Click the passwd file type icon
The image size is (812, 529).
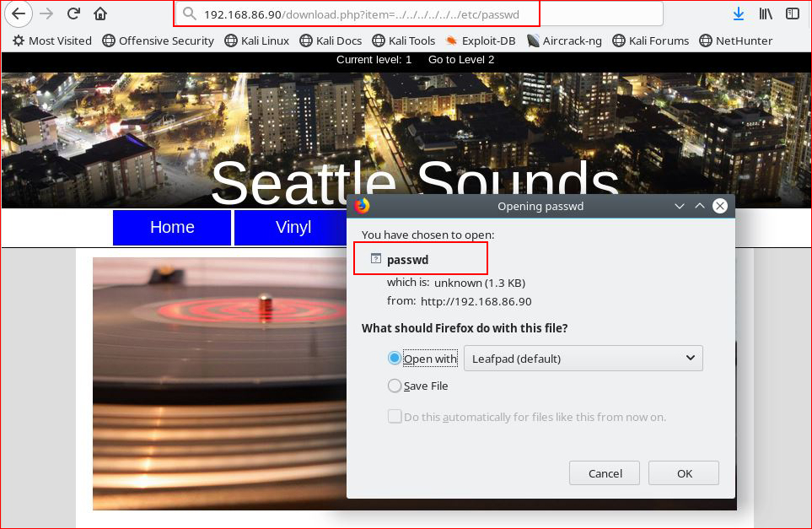pyautogui.click(x=376, y=258)
